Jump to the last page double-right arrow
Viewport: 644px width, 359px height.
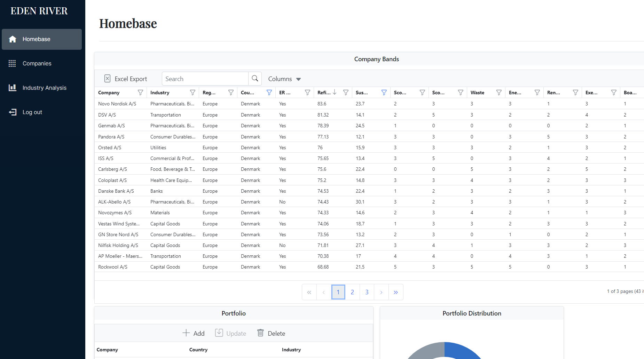coord(396,292)
